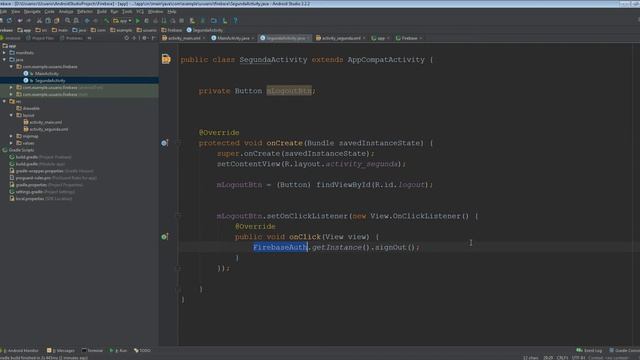Collapse the res folder in project tree
Viewport: 640px width, 360px height.
click(4, 101)
